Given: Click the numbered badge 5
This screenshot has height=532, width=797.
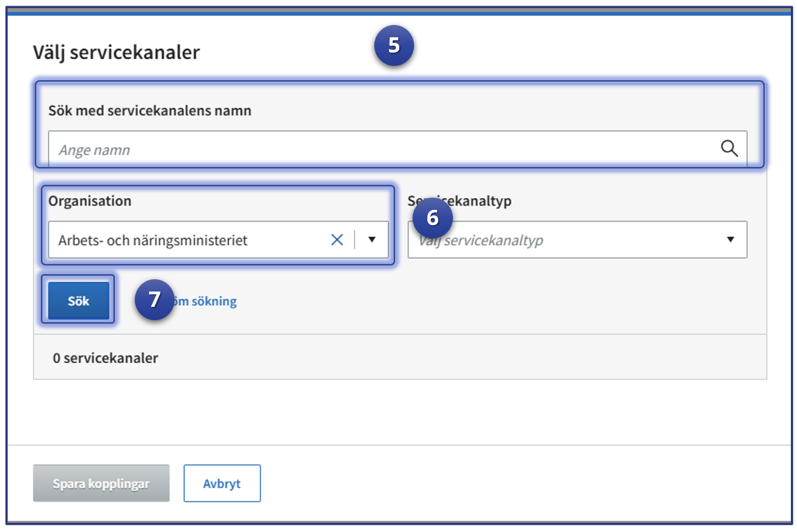Looking at the screenshot, I should 394,45.
